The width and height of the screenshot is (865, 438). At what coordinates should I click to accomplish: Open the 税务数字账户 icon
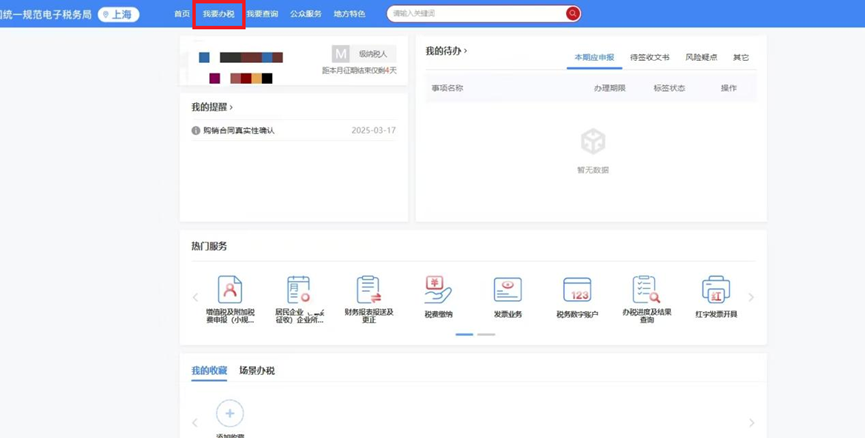click(x=577, y=290)
